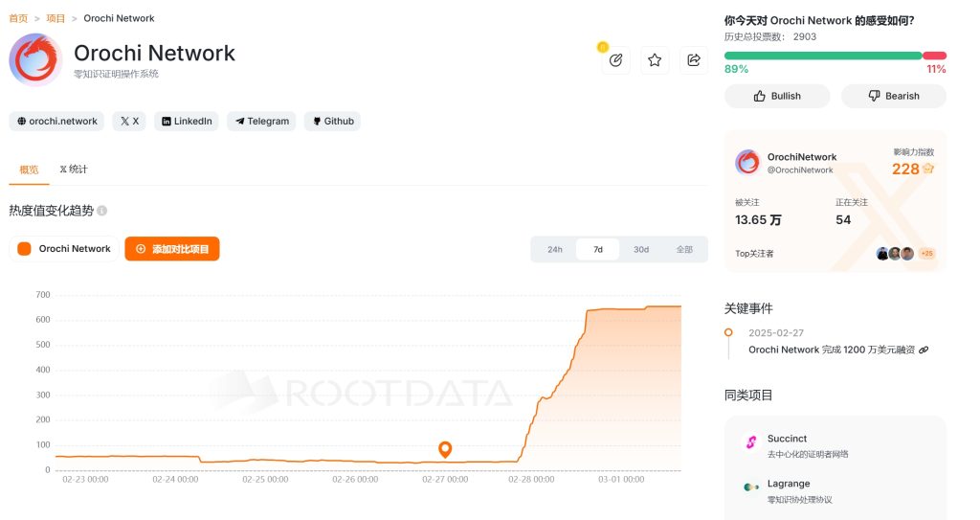Click the 2025-02-27 event date
This screenshot has height=520, width=980.
coord(775,333)
